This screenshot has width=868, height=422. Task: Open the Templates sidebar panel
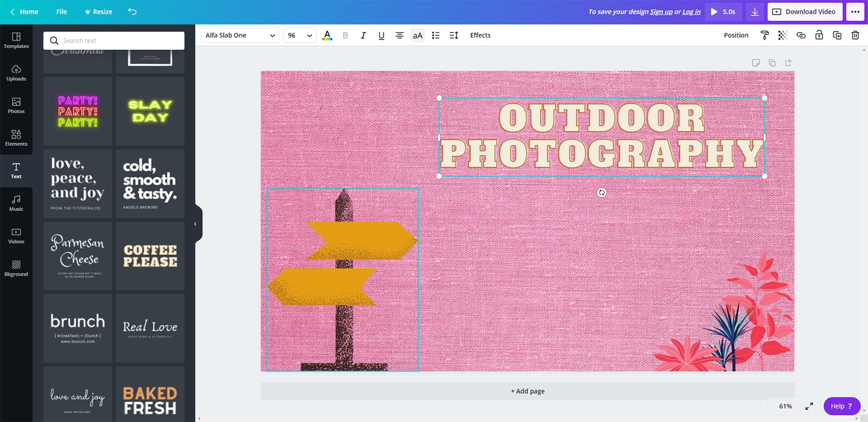(x=16, y=41)
